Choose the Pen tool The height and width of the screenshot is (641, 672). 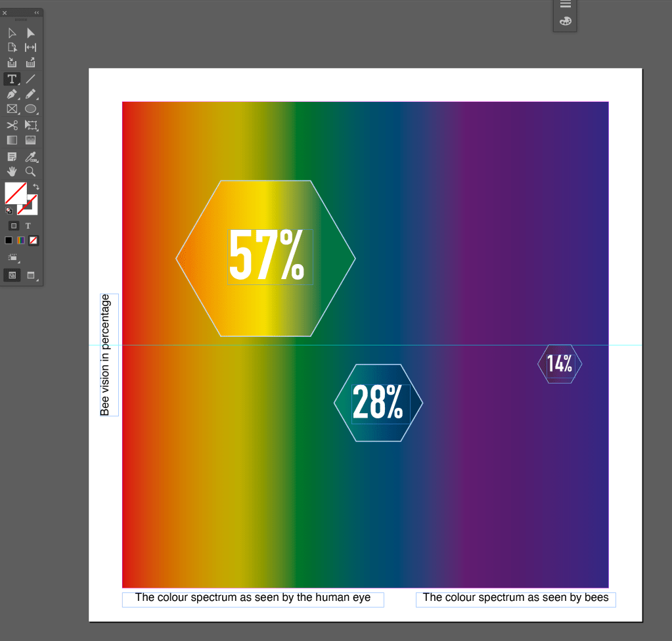(12, 95)
